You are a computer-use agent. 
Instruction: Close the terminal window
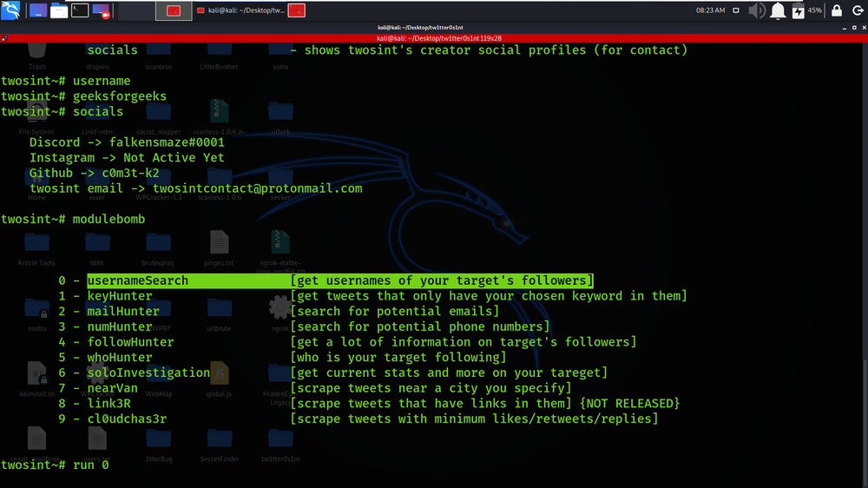click(x=864, y=27)
